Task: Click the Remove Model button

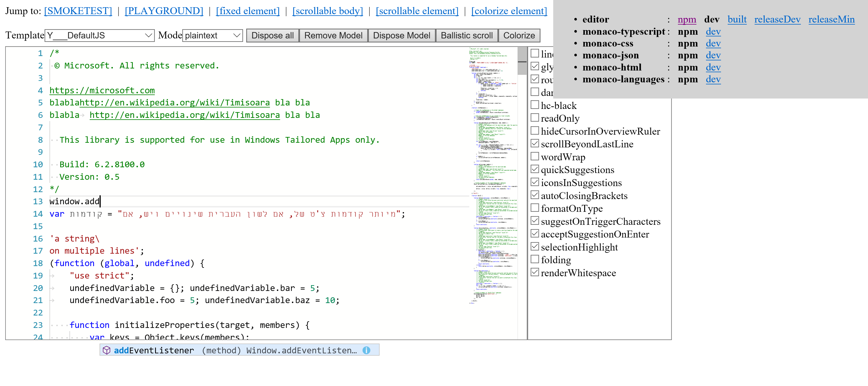Action: click(333, 35)
